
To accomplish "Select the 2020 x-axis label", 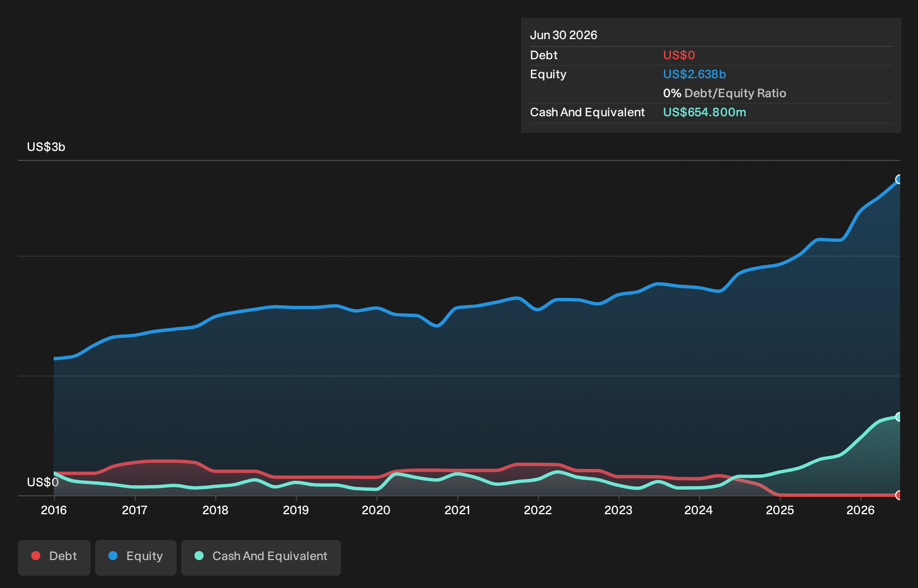I will click(x=376, y=510).
